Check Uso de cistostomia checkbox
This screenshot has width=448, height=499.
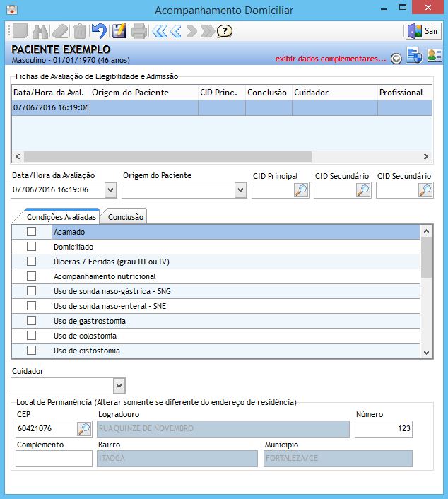pos(31,351)
